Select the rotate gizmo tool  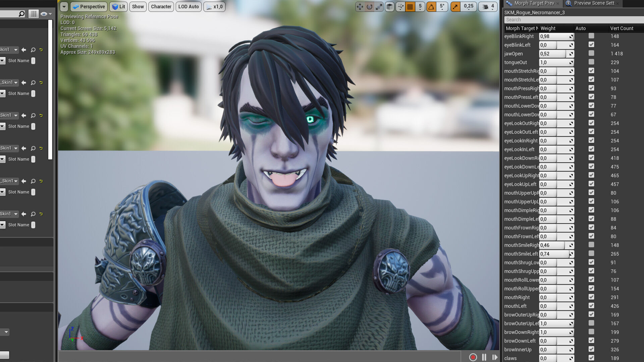(x=369, y=7)
